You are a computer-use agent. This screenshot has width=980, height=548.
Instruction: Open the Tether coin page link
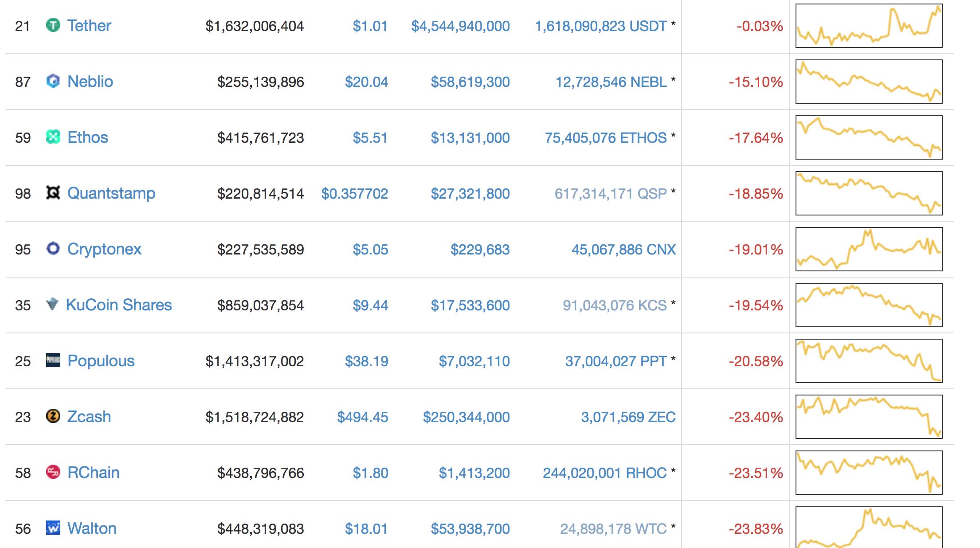(89, 26)
